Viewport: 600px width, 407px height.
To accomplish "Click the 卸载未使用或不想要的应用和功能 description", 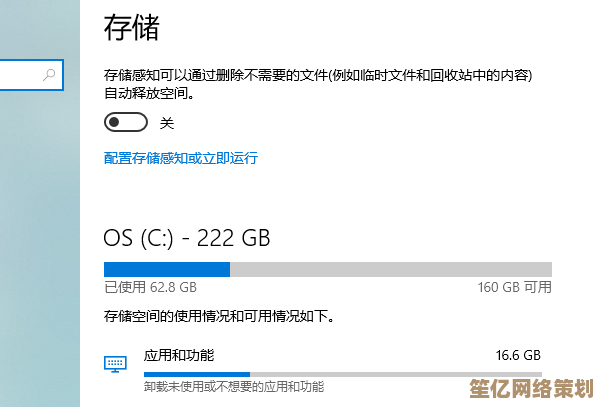I will (233, 386).
